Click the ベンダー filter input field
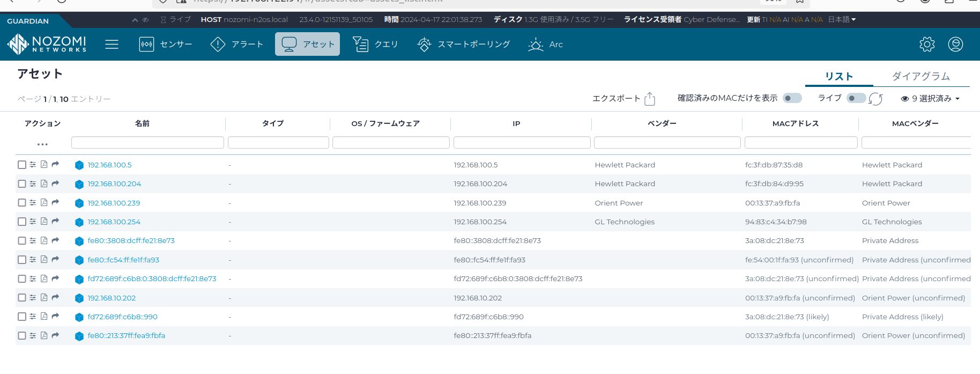 click(667, 142)
